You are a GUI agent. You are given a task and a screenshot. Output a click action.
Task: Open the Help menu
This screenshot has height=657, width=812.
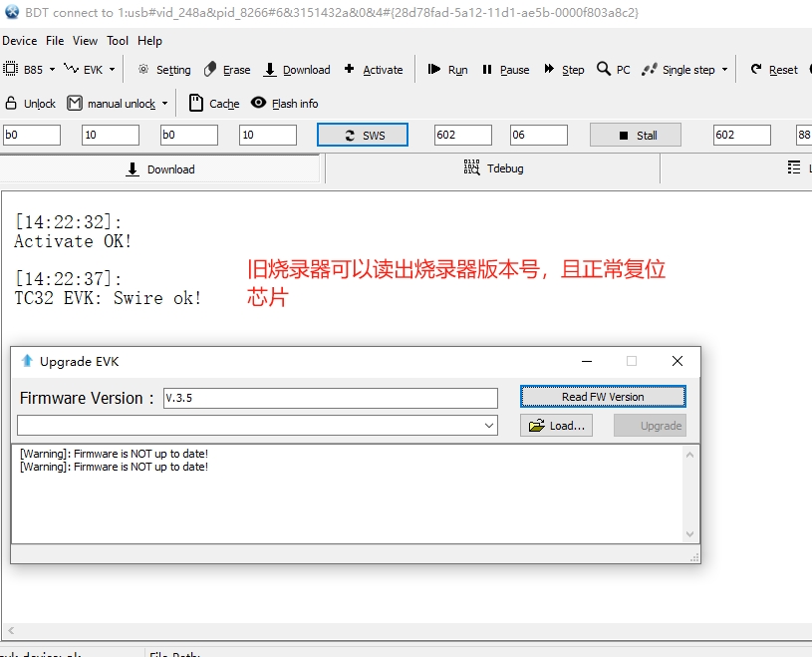pyautogui.click(x=149, y=41)
